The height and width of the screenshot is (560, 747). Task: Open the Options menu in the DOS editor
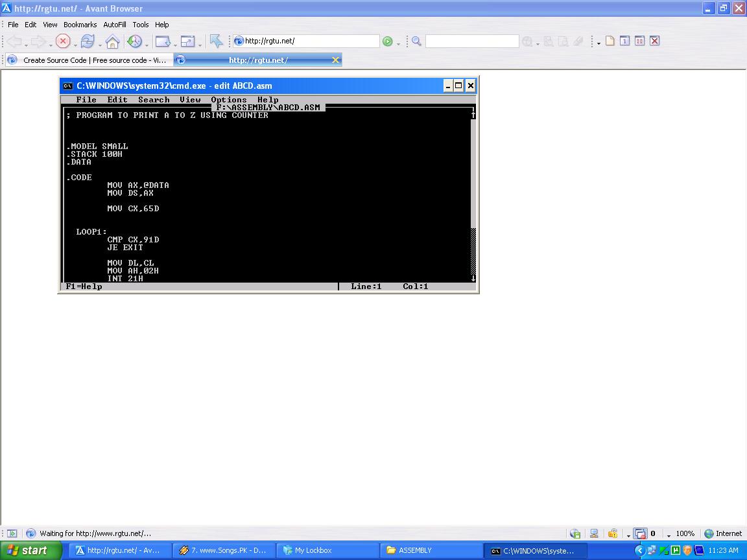coord(229,100)
